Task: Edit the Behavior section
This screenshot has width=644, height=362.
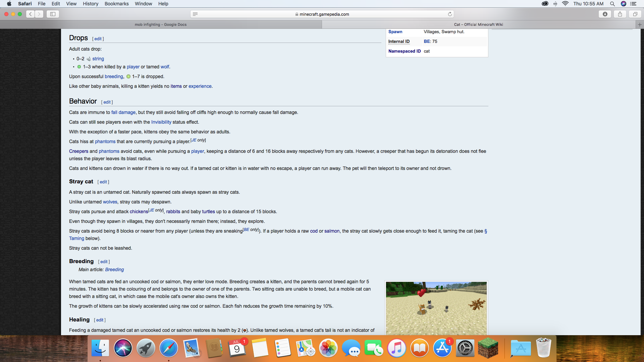Action: pyautogui.click(x=107, y=102)
